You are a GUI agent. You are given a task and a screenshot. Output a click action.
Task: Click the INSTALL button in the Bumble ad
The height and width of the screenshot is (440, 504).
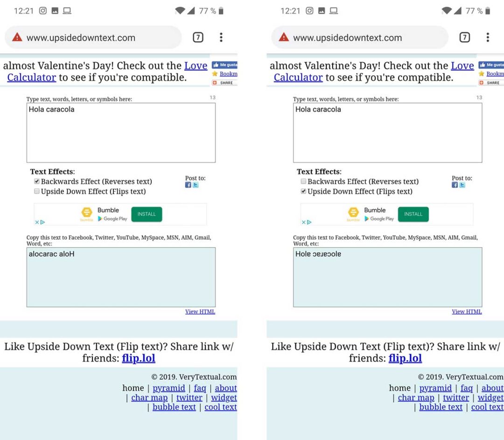[x=147, y=214]
